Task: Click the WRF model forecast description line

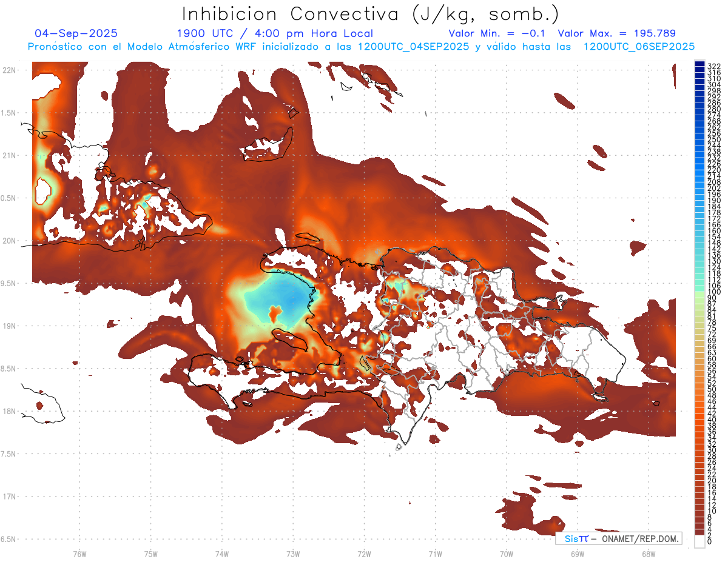Action: pos(361,47)
